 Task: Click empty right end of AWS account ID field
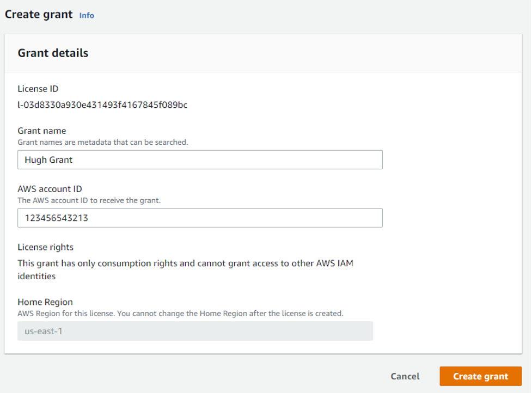coord(327,218)
